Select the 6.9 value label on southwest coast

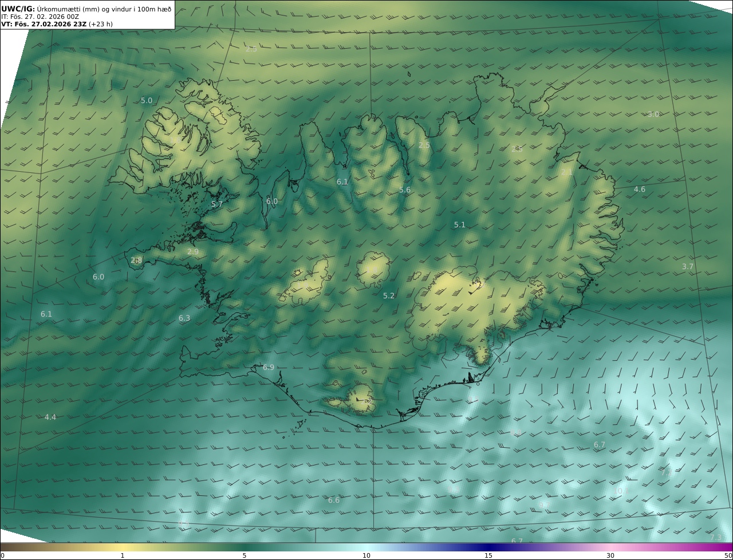pyautogui.click(x=269, y=368)
